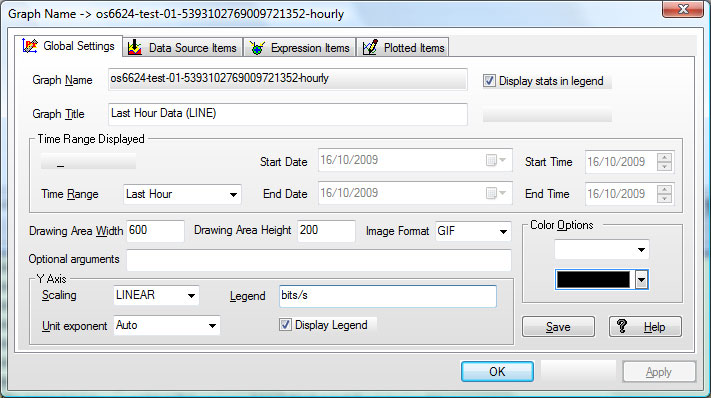711x398 pixels.
Task: Click the Plotted Items tab icon
Action: pos(370,47)
